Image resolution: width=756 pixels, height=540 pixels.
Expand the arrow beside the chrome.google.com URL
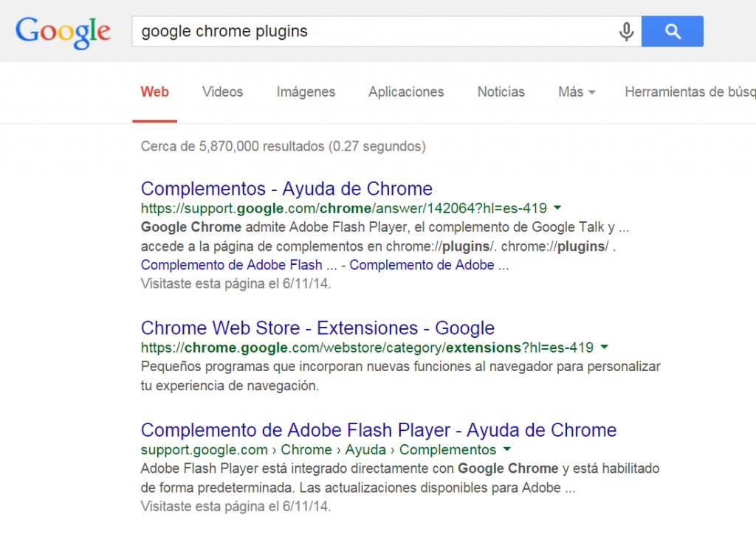click(605, 347)
